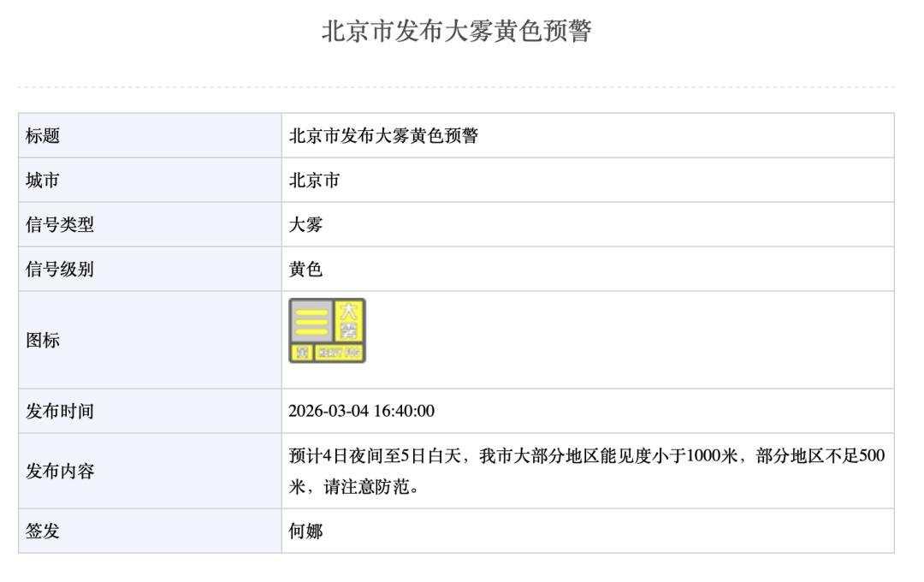Click the page heading 北京市发布大雾黄色预警
924x582 pixels.
(x=456, y=32)
